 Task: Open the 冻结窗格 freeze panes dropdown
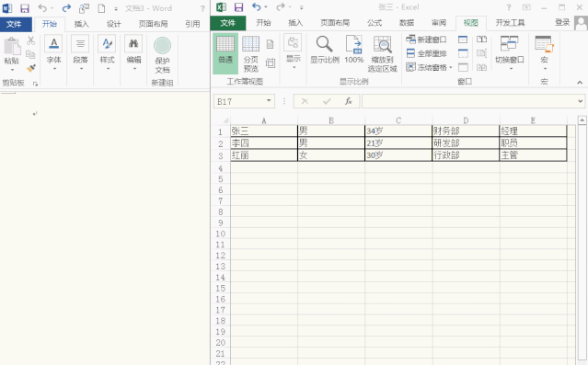pyautogui.click(x=430, y=67)
